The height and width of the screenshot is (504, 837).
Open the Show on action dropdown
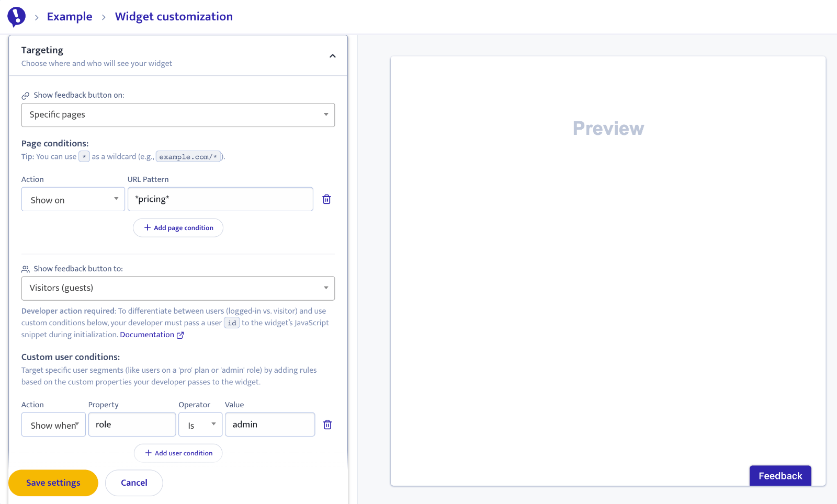tap(73, 200)
